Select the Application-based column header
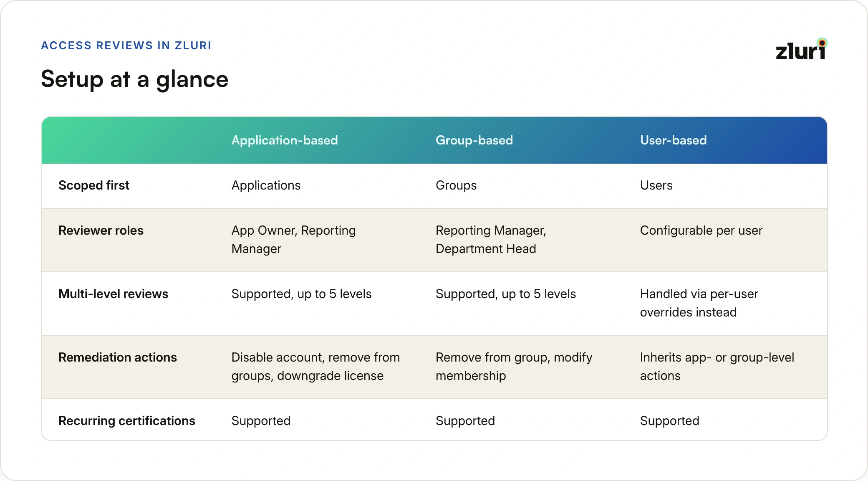Image resolution: width=868 pixels, height=481 pixels. (285, 140)
